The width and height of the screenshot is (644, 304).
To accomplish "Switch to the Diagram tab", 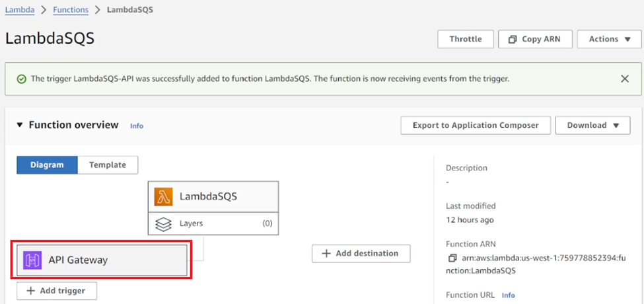I will [x=47, y=165].
